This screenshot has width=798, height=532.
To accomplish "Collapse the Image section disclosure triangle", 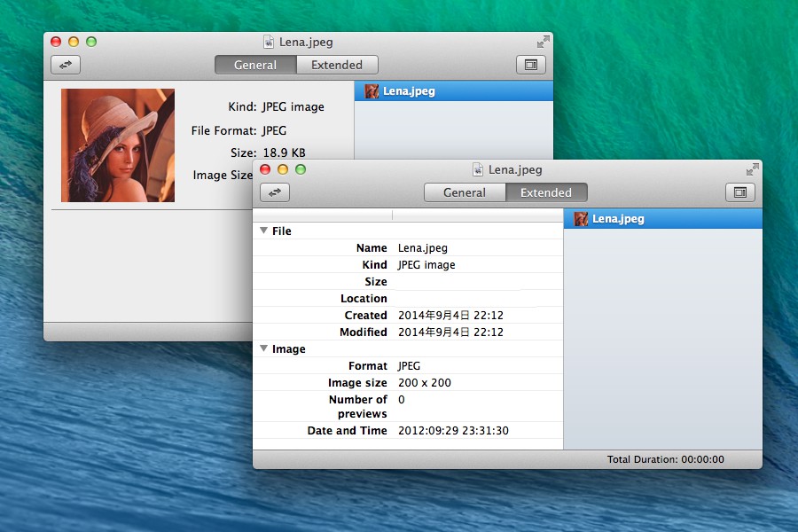I will (x=263, y=348).
